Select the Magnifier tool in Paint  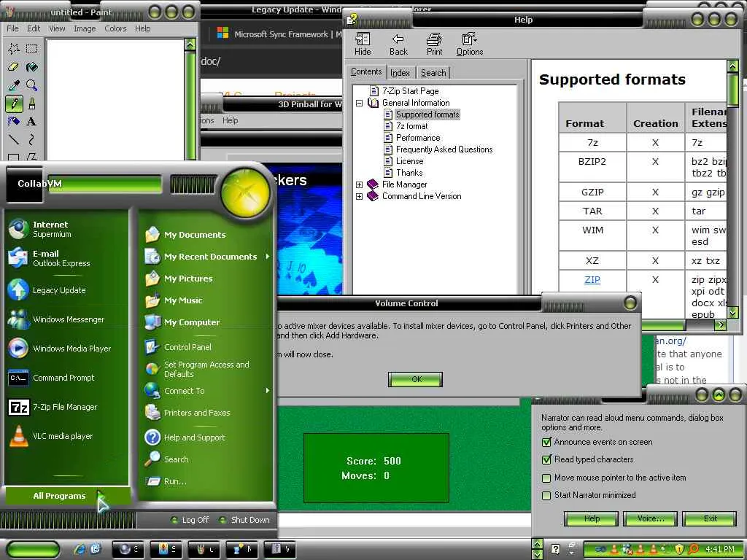click(x=32, y=85)
